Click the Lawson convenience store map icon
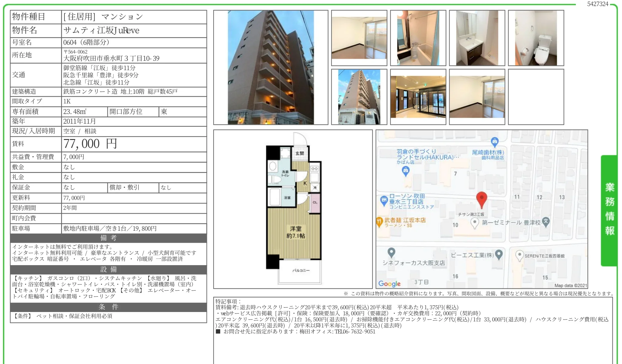 (x=384, y=200)
